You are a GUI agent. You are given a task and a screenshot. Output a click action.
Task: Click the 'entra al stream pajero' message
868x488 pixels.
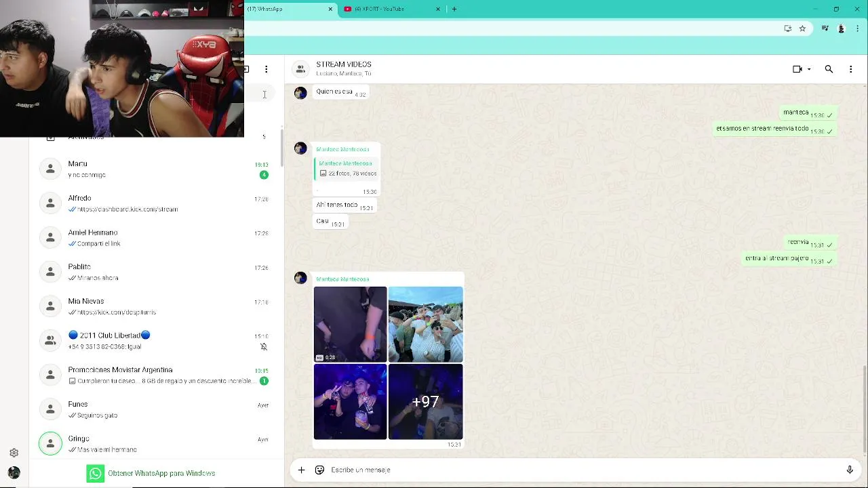point(789,259)
